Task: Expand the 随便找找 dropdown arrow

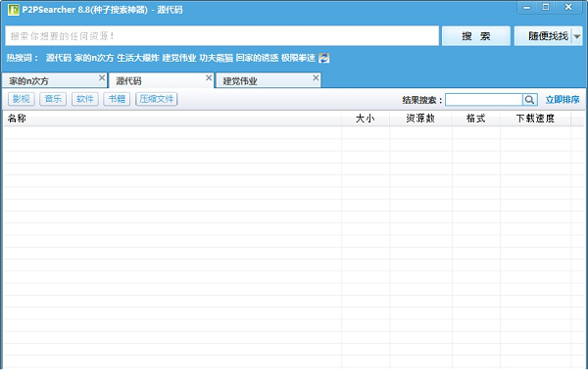Action: (577, 36)
